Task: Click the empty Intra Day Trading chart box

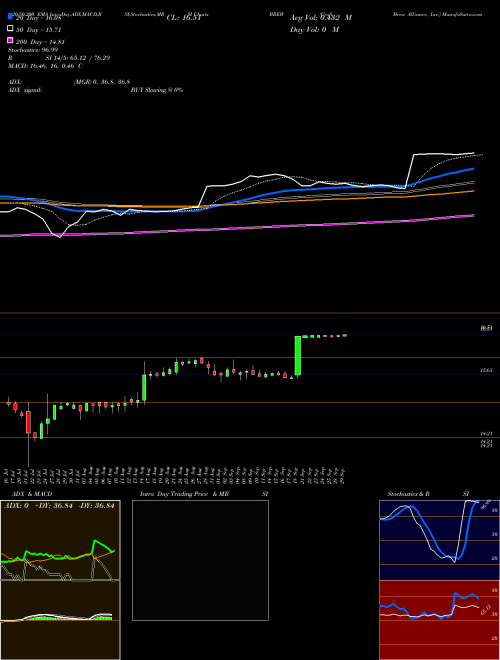Action: click(x=200, y=560)
